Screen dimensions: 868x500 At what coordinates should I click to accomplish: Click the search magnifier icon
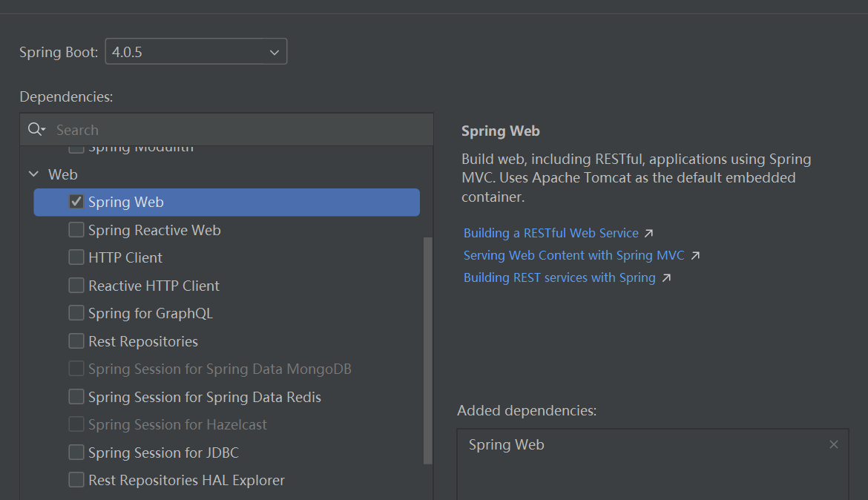point(35,130)
